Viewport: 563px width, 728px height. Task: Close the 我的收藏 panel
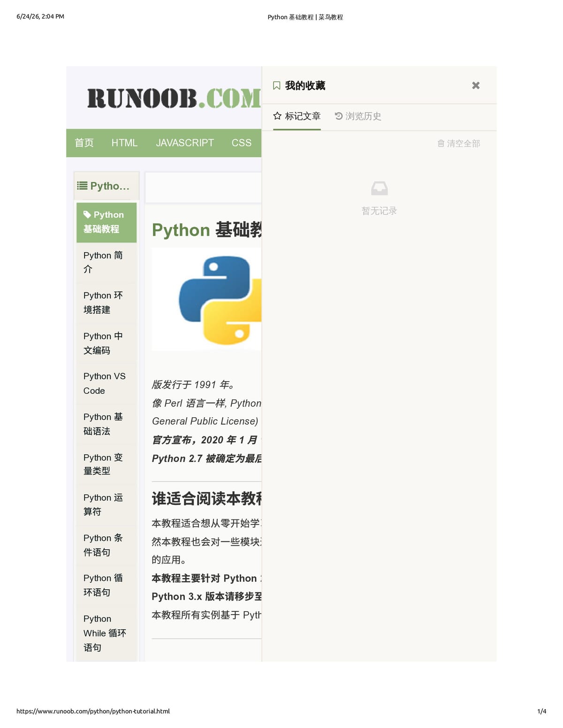[476, 85]
